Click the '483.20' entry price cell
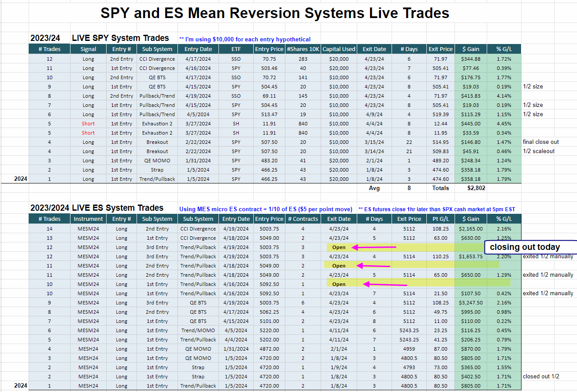This screenshot has width=577, height=392. [x=270, y=161]
